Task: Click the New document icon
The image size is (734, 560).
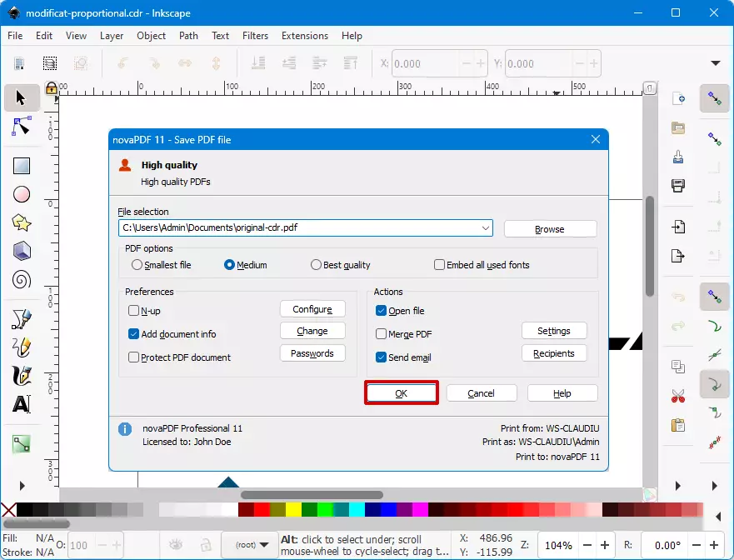Action: pyautogui.click(x=678, y=99)
